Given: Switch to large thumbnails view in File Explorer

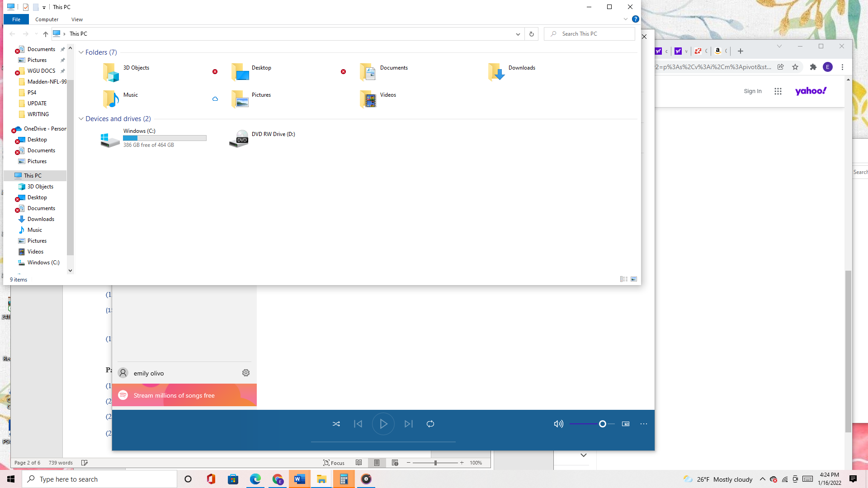Looking at the screenshot, I should coord(634,279).
